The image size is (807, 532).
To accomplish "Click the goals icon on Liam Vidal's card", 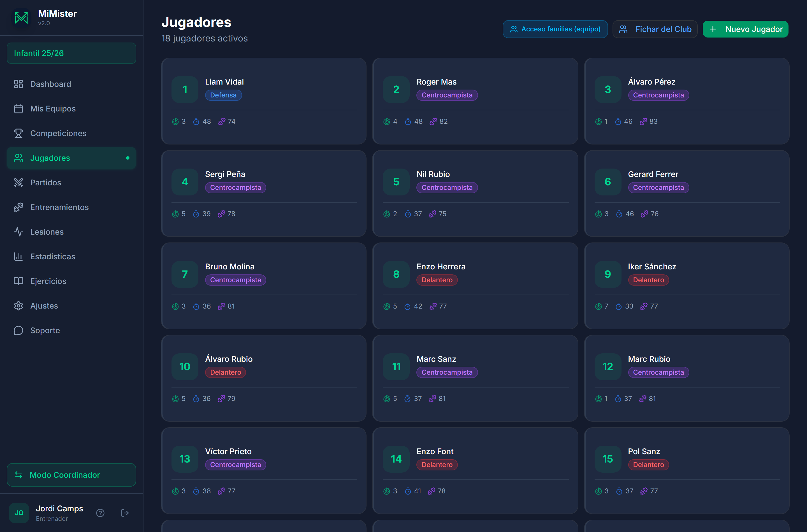I will pyautogui.click(x=175, y=122).
